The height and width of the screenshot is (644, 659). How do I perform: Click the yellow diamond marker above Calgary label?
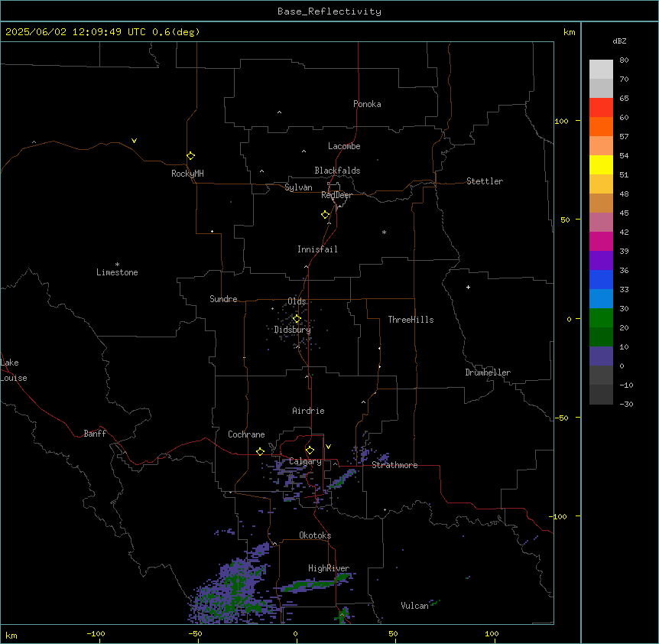point(310,450)
